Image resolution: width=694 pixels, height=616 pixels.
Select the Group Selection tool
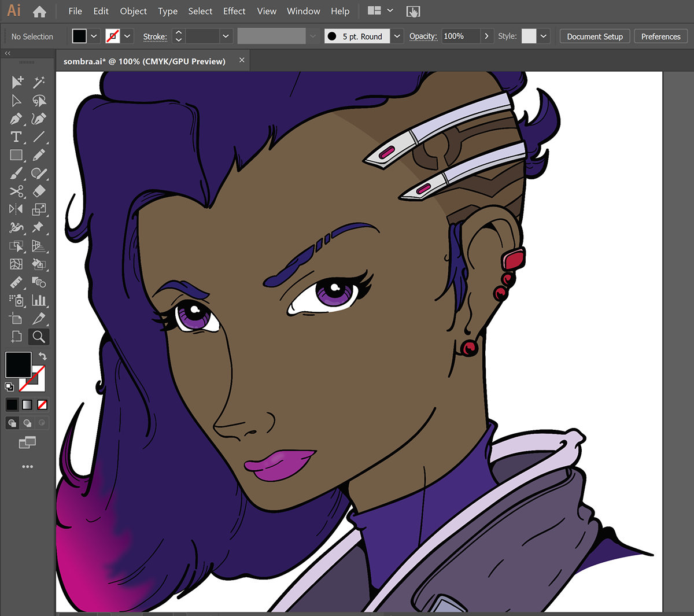tap(17, 82)
